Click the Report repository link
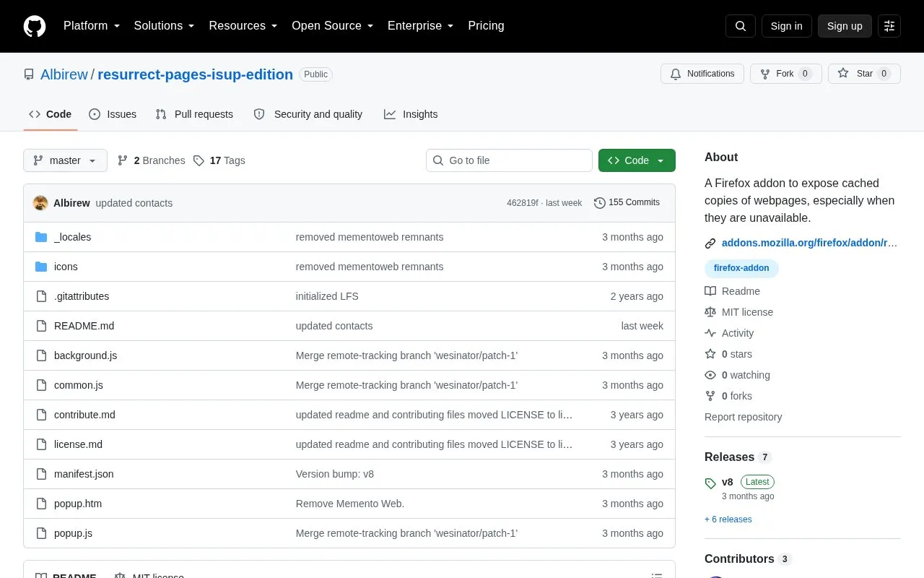The height and width of the screenshot is (578, 924). [x=743, y=417]
